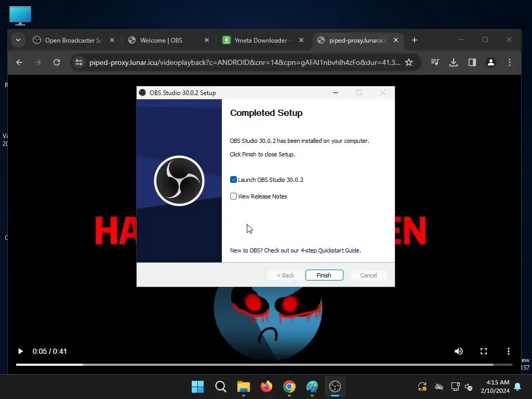The width and height of the screenshot is (532, 399).
Task: Play the video
Action: point(20,351)
